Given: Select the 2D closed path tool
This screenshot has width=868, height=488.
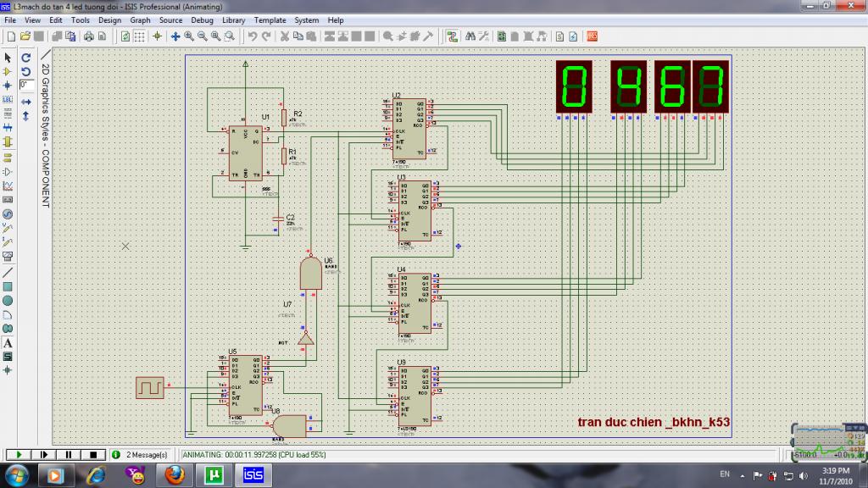Looking at the screenshot, I should 8,329.
